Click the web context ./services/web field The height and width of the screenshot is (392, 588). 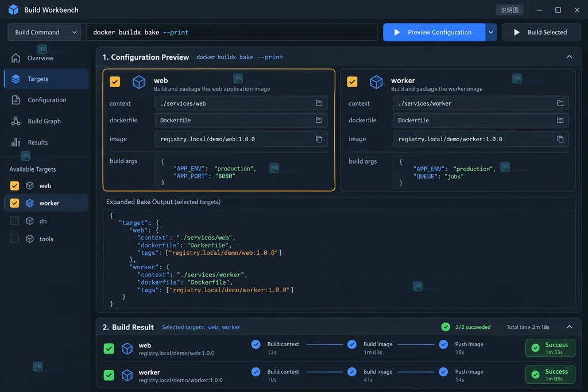click(x=241, y=103)
